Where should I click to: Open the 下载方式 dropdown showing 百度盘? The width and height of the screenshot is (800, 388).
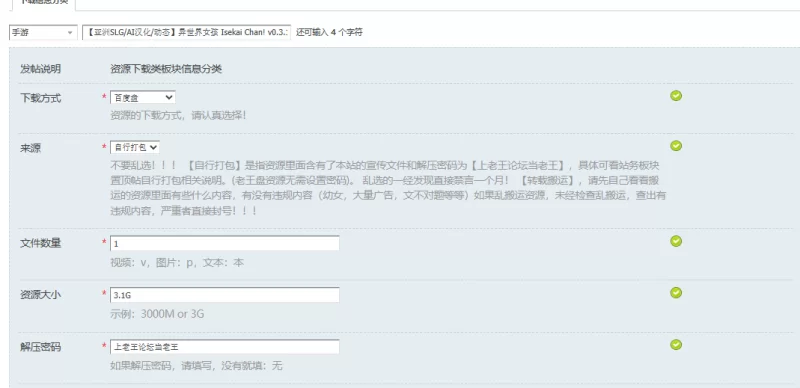click(x=142, y=97)
